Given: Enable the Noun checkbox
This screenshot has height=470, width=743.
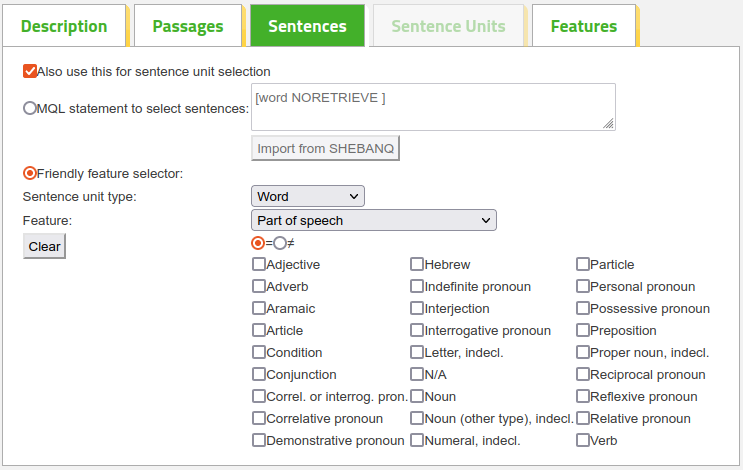Looking at the screenshot, I should click(x=417, y=397).
